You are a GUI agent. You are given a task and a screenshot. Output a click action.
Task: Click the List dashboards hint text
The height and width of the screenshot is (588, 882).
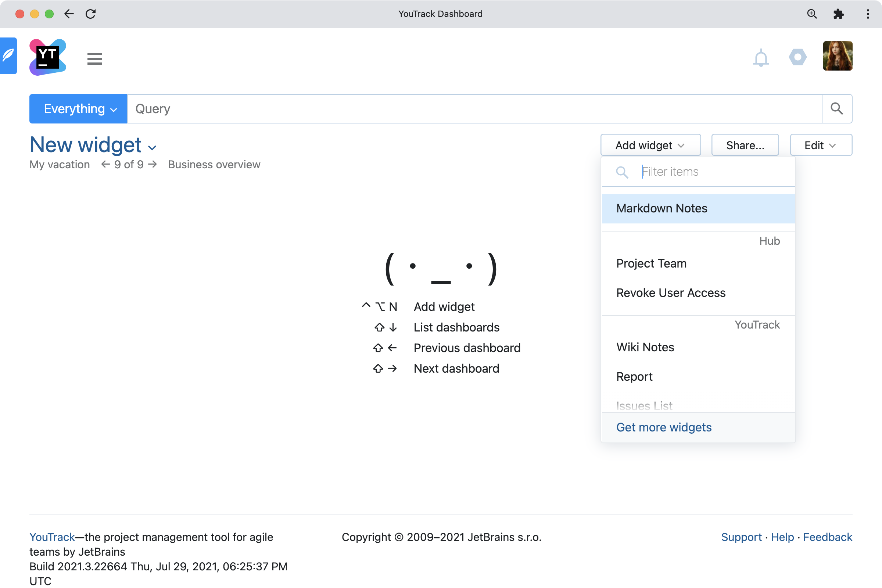pos(456,327)
